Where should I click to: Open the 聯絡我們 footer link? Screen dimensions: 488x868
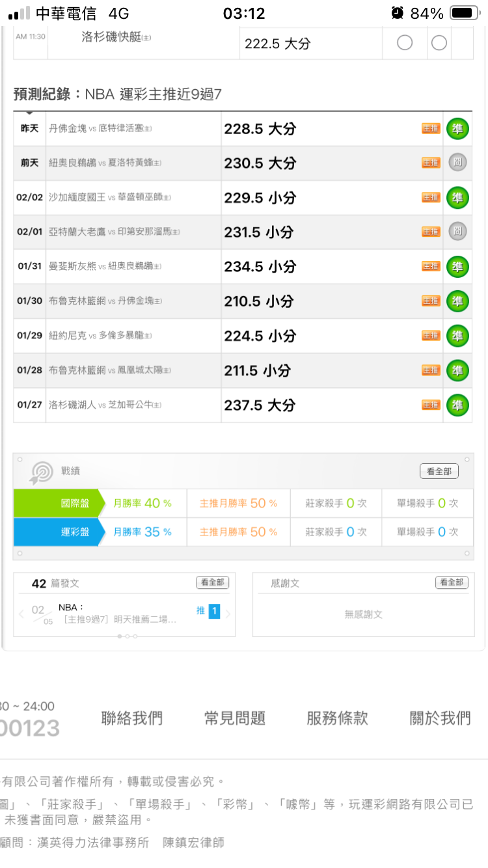click(132, 718)
